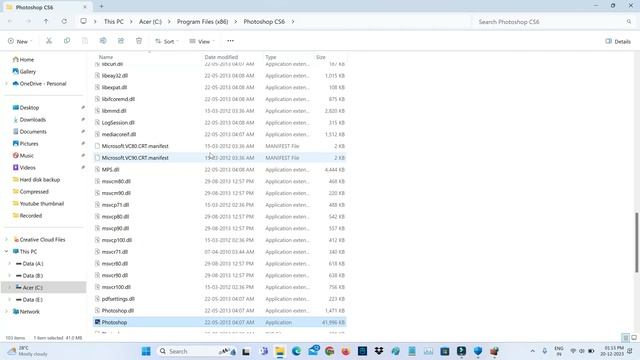Refresh the folder view

(x=64, y=21)
